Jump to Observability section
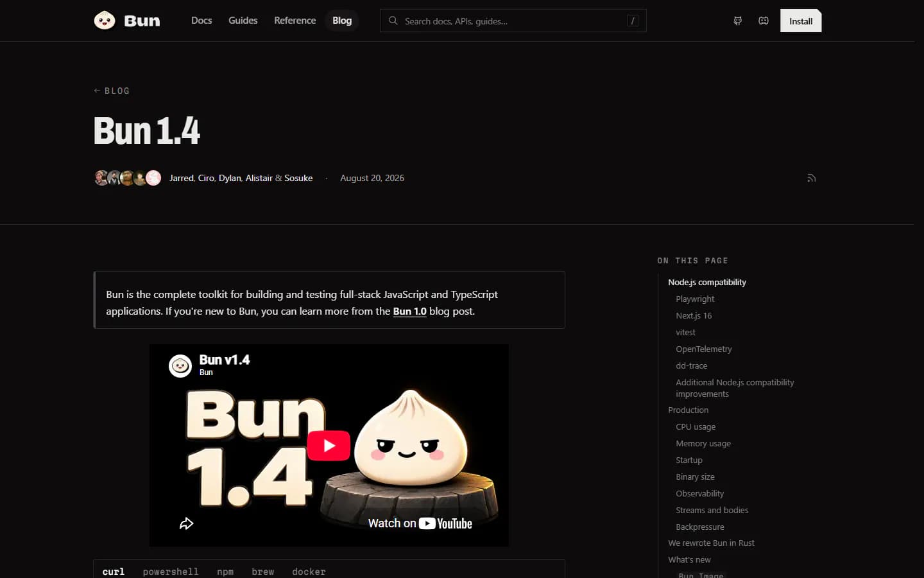This screenshot has width=924, height=578. click(700, 493)
